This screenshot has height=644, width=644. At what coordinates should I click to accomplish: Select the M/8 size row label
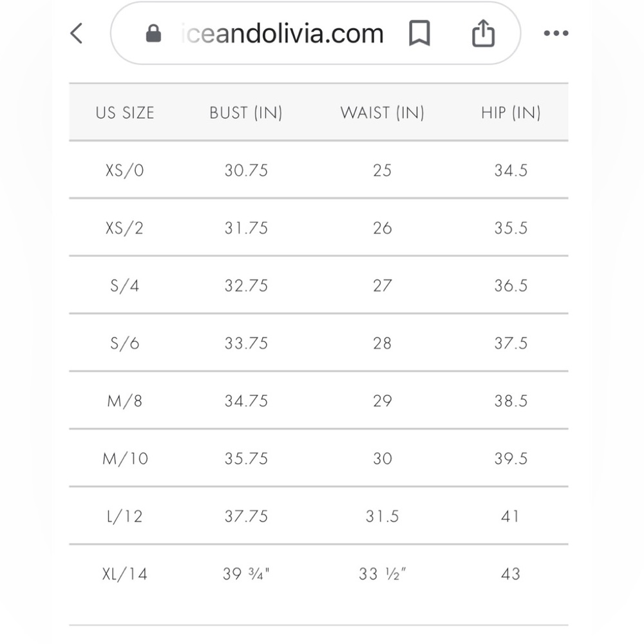[125, 401]
